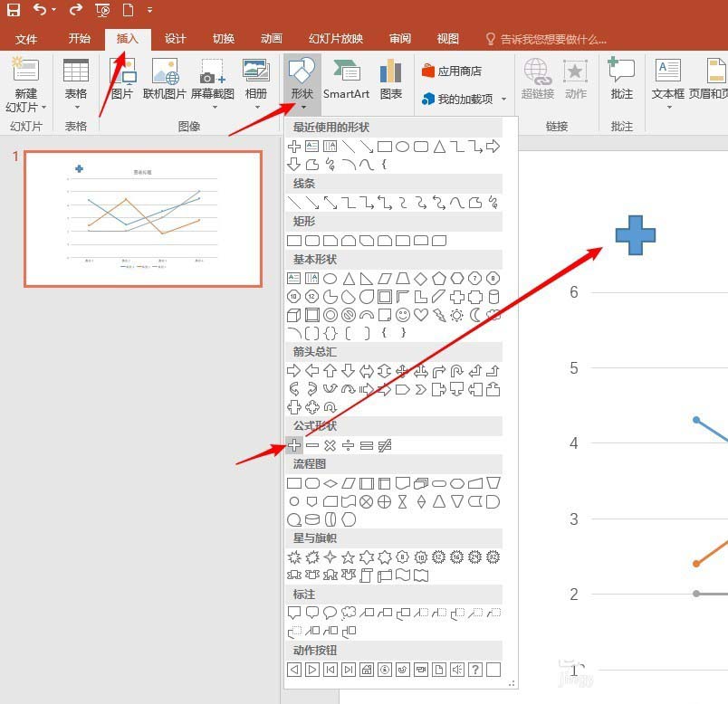This screenshot has width=728, height=704.
Task: Select the right arrow in 箭头总汇
Action: 294,371
